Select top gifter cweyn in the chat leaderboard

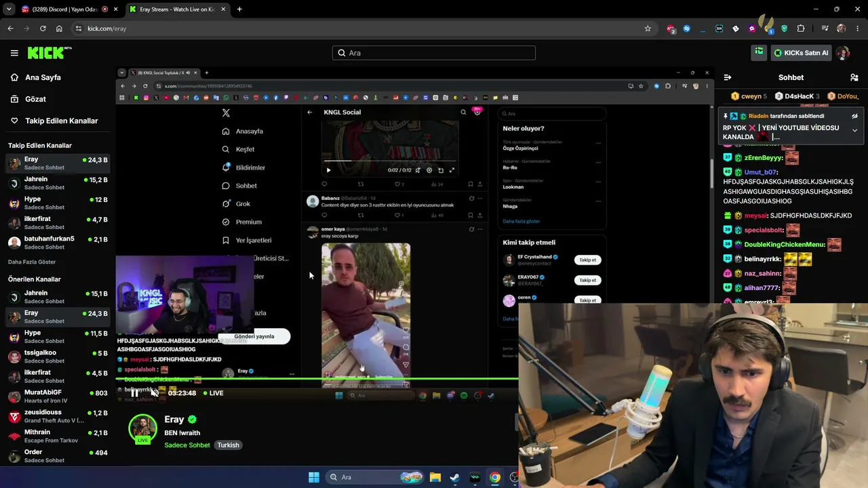(749, 96)
